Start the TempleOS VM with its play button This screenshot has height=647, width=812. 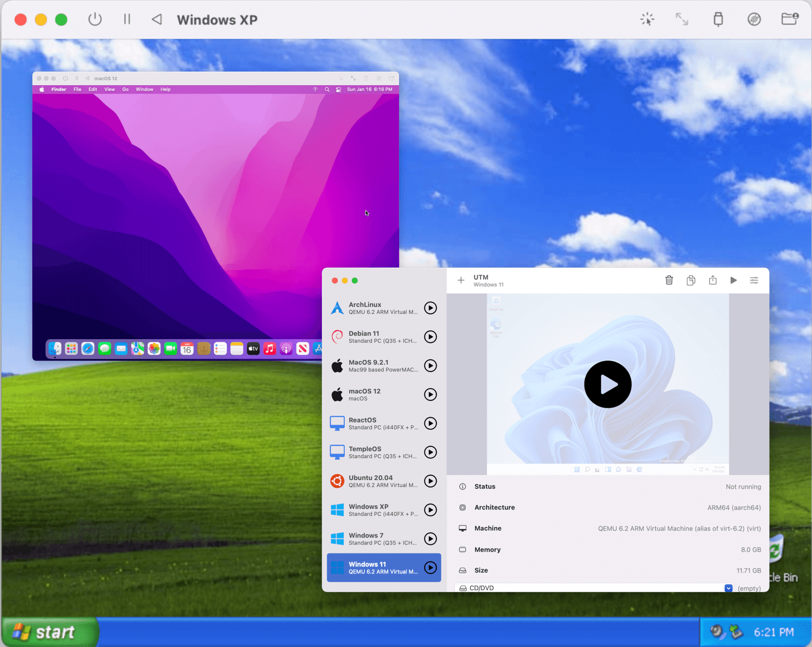pyautogui.click(x=430, y=452)
